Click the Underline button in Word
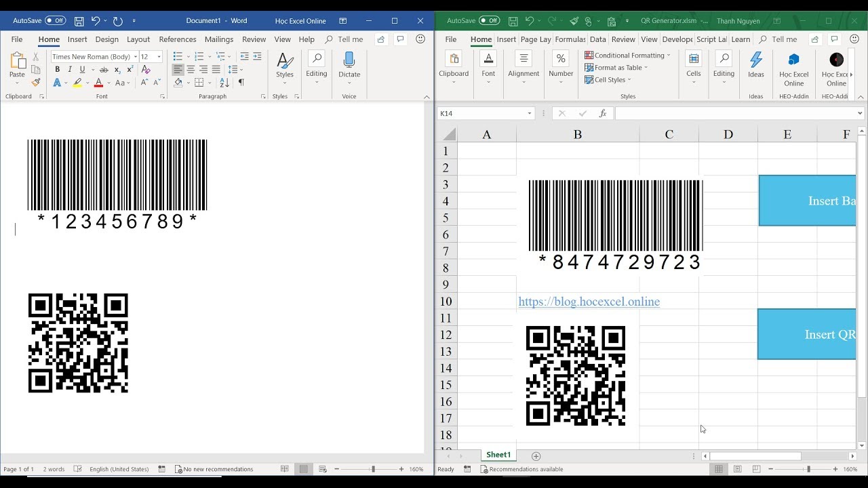 click(x=82, y=69)
